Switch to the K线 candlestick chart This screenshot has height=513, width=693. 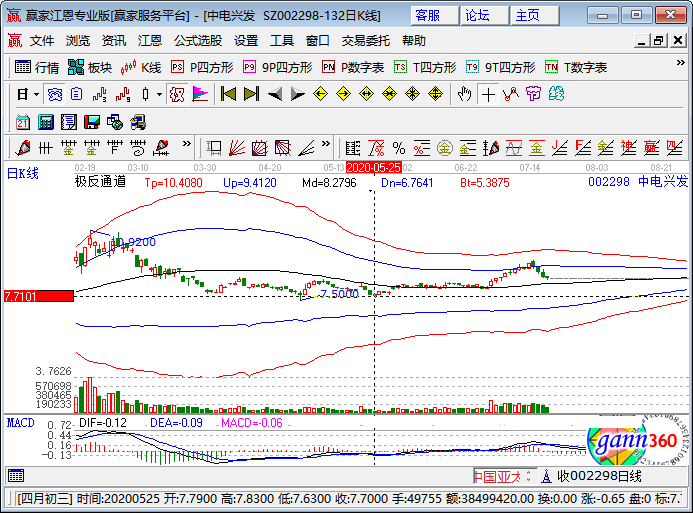[141, 67]
